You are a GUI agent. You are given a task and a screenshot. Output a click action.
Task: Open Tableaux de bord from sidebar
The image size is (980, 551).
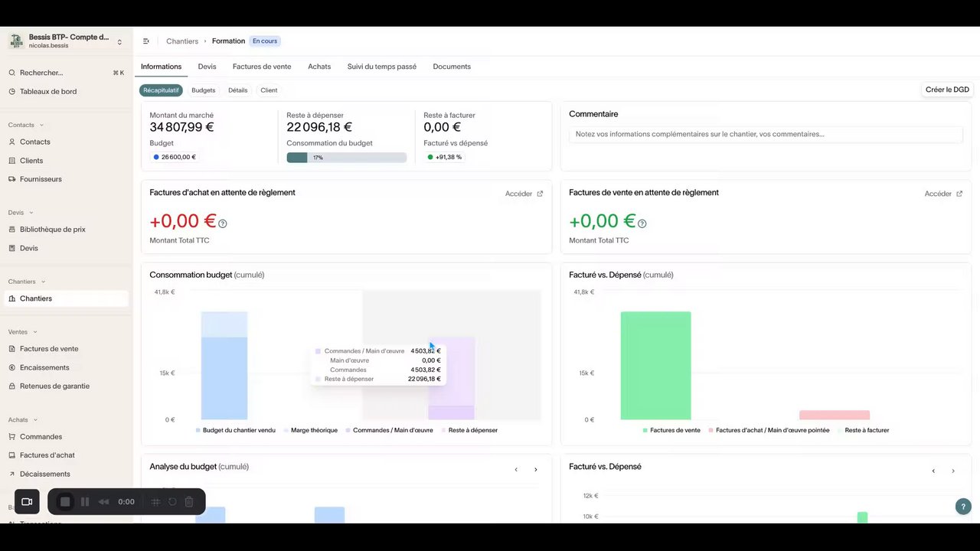point(48,92)
